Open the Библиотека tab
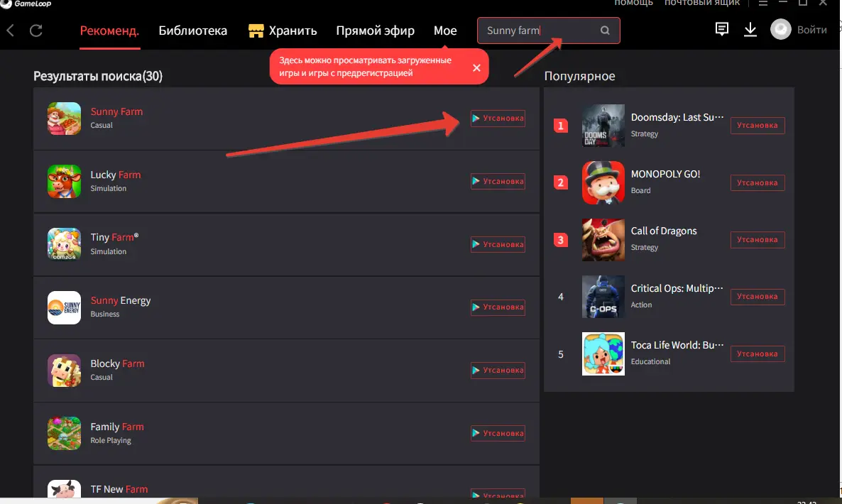The width and height of the screenshot is (842, 504). 193,31
